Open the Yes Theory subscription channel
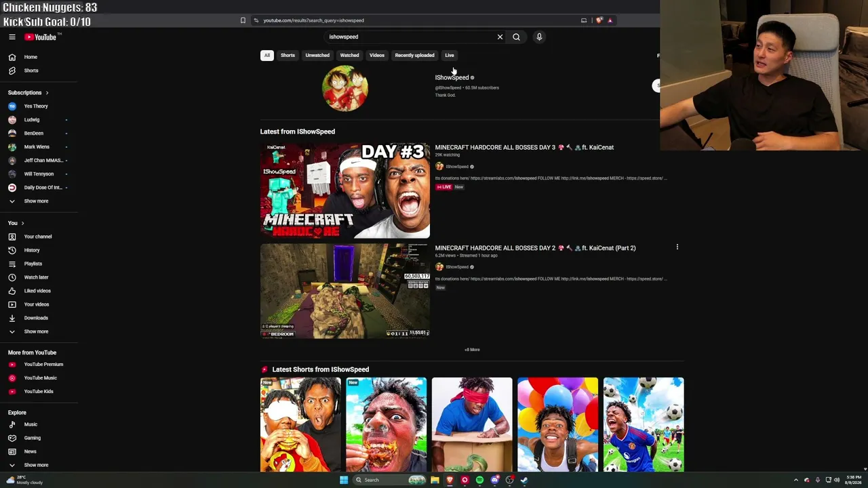Viewport: 868px width, 488px height. pyautogui.click(x=36, y=106)
